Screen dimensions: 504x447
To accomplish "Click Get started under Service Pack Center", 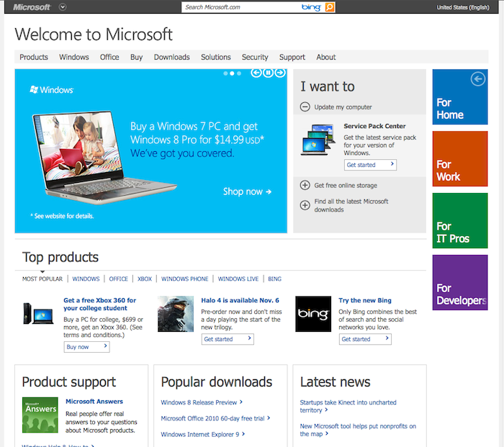I will click(x=370, y=165).
